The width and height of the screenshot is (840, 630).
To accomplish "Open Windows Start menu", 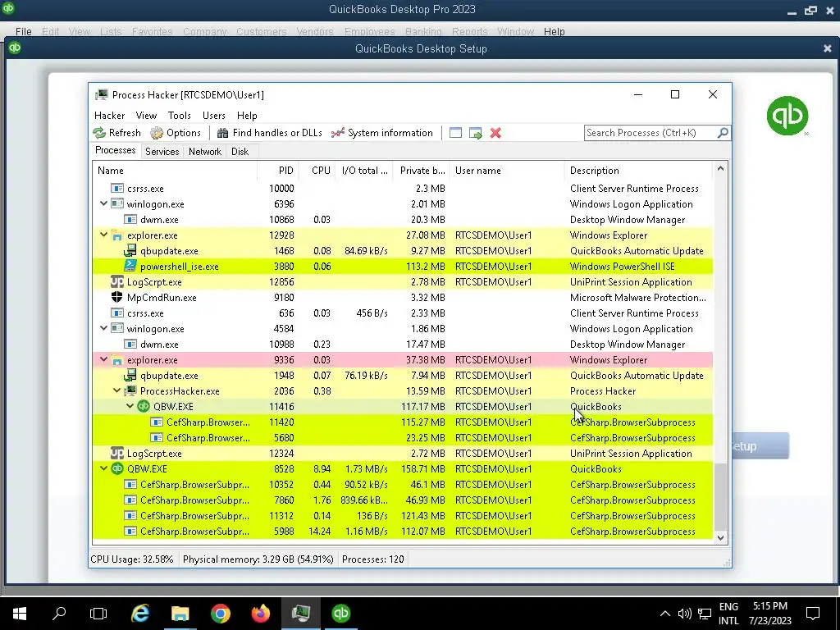I will click(x=20, y=613).
